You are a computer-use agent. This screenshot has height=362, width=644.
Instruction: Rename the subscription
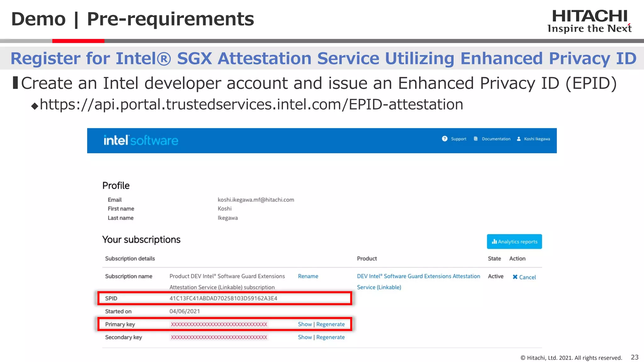[x=308, y=276]
